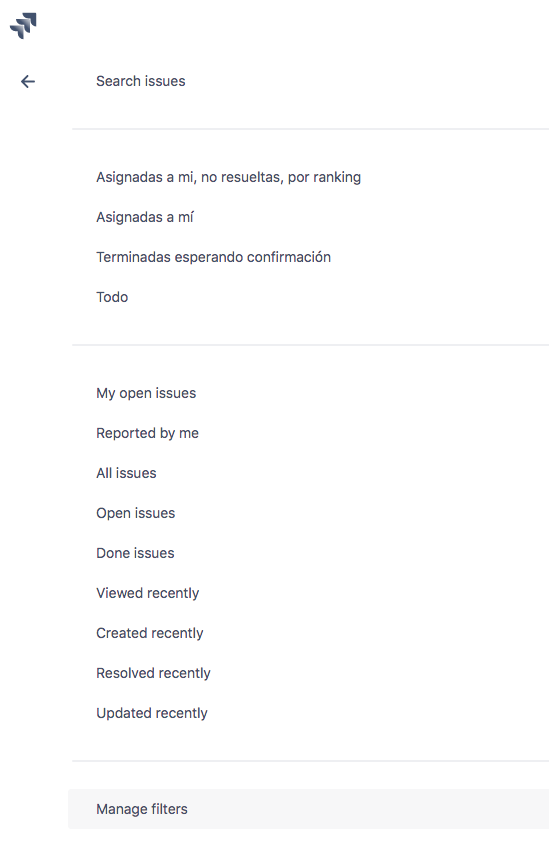This screenshot has height=844, width=549.
Task: Choose the 'Done issues' filter
Action: pos(135,553)
